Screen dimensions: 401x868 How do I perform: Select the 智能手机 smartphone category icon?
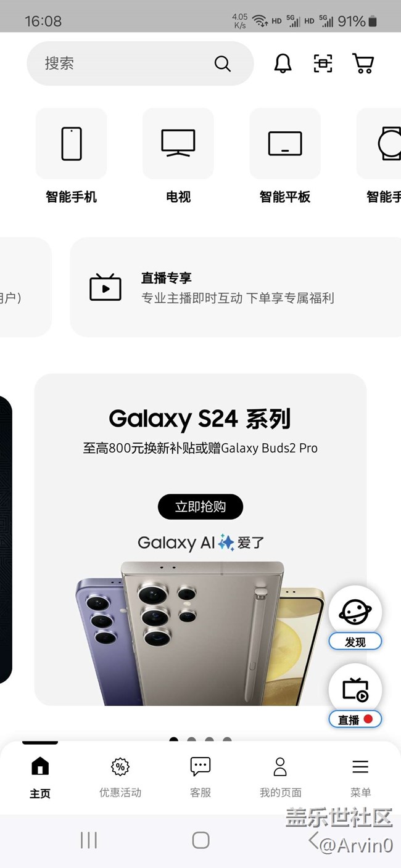tap(72, 144)
